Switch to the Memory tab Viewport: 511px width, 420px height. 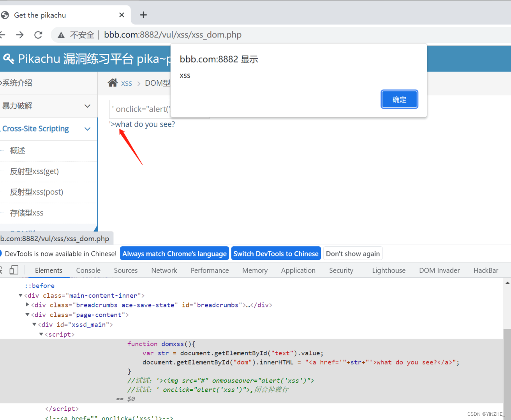[x=255, y=270]
